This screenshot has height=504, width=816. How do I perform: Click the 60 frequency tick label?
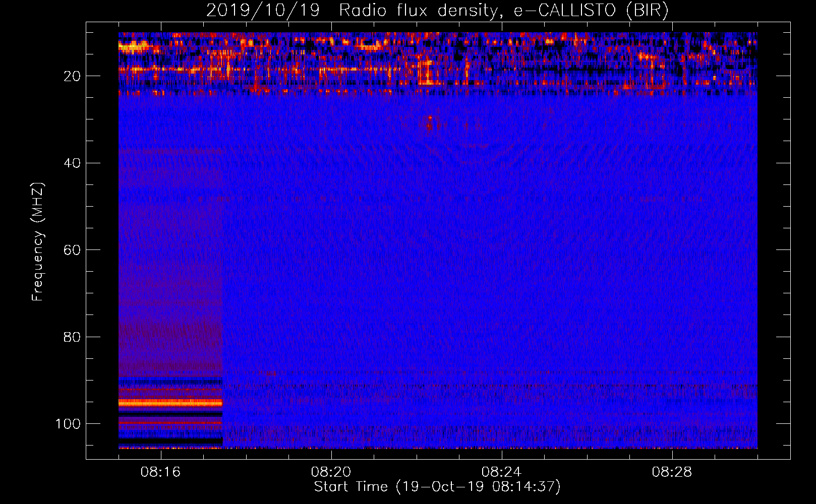[x=72, y=250]
